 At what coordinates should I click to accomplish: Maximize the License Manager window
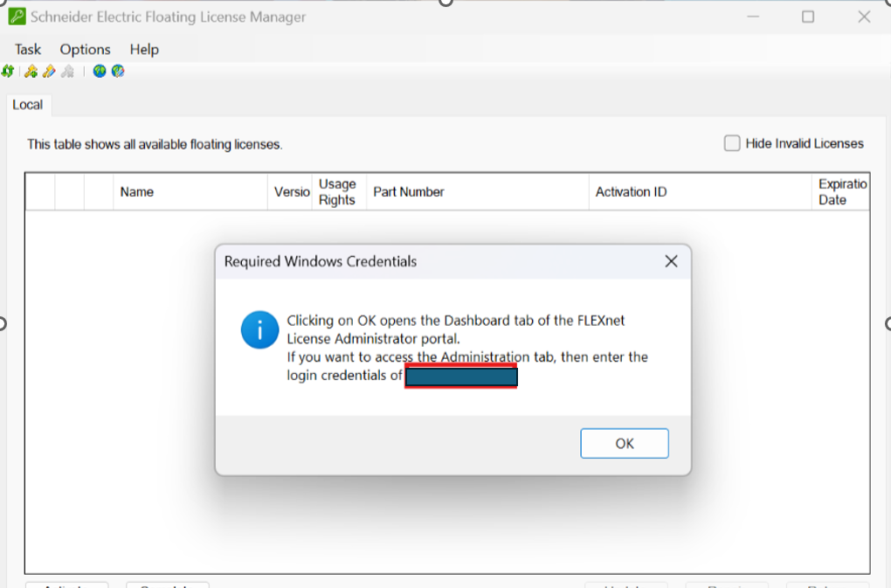pos(808,17)
